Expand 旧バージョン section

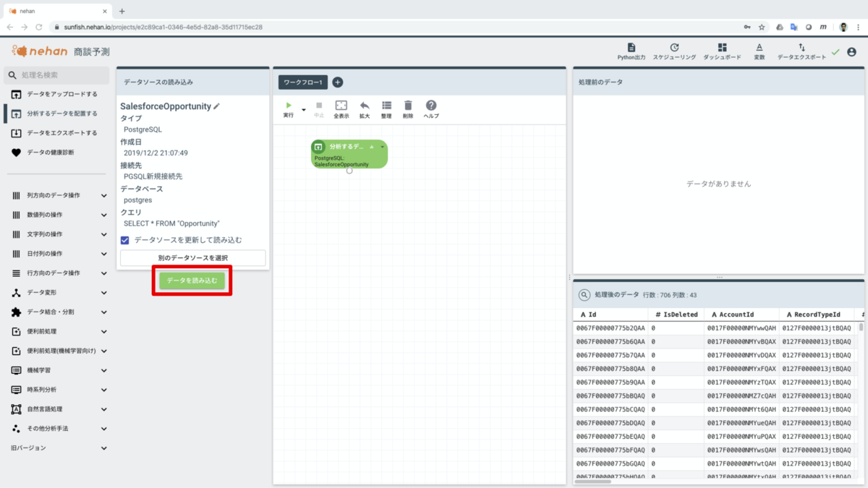coord(58,448)
